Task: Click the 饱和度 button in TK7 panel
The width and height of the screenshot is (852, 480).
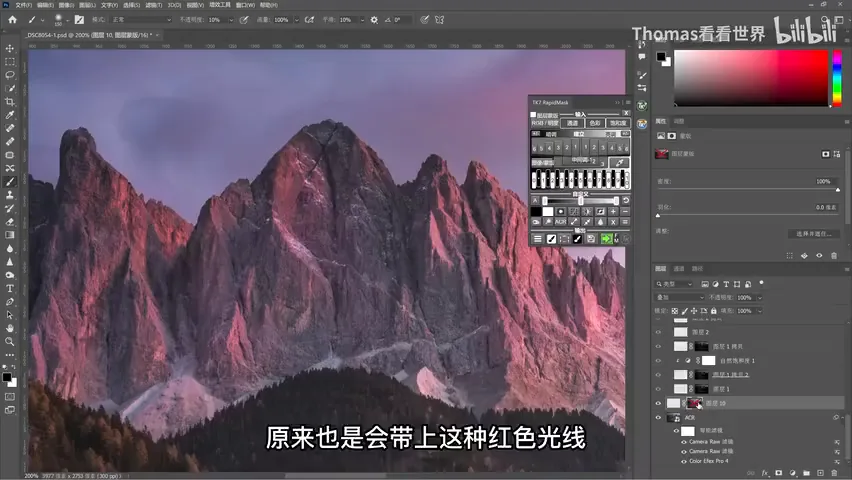Action: pyautogui.click(x=618, y=123)
